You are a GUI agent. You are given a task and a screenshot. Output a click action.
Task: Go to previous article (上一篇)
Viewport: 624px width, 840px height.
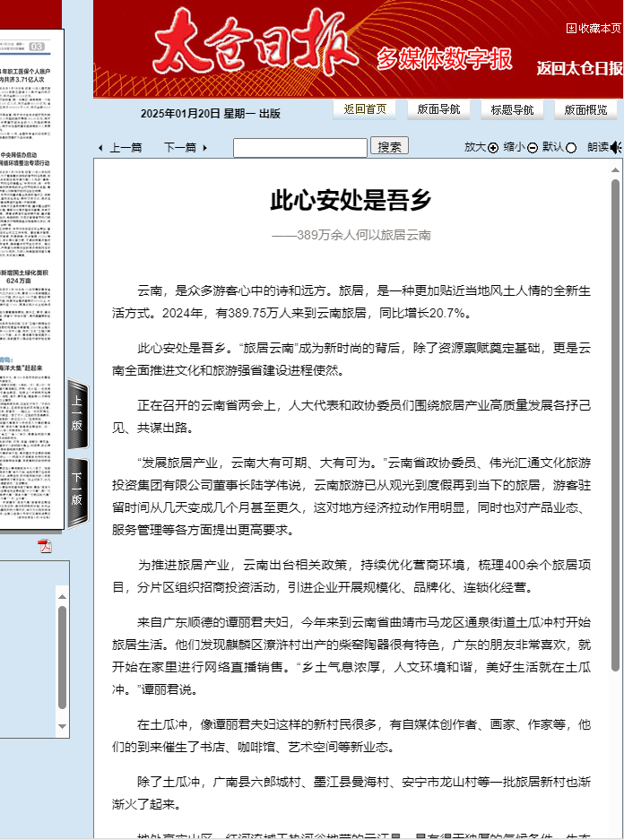tap(119, 148)
